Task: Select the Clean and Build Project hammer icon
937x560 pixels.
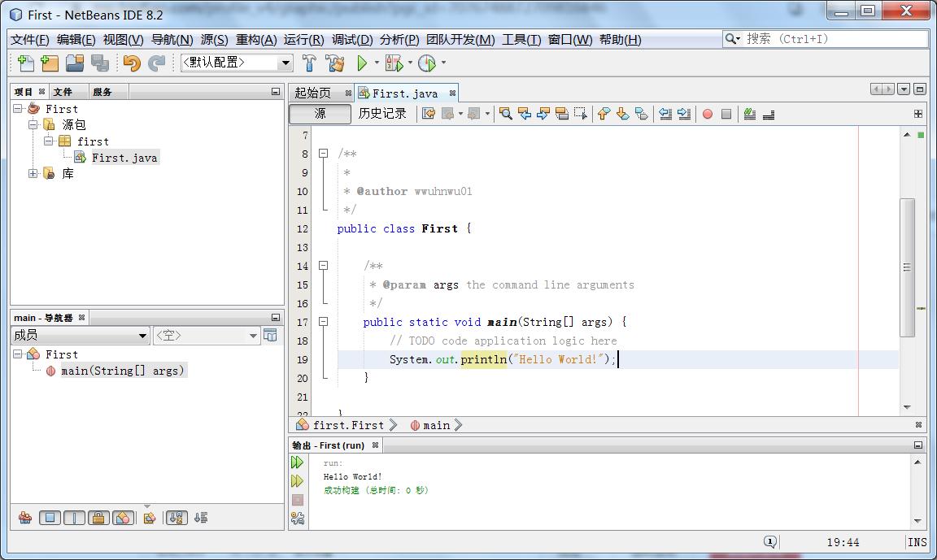Action: tap(335, 62)
